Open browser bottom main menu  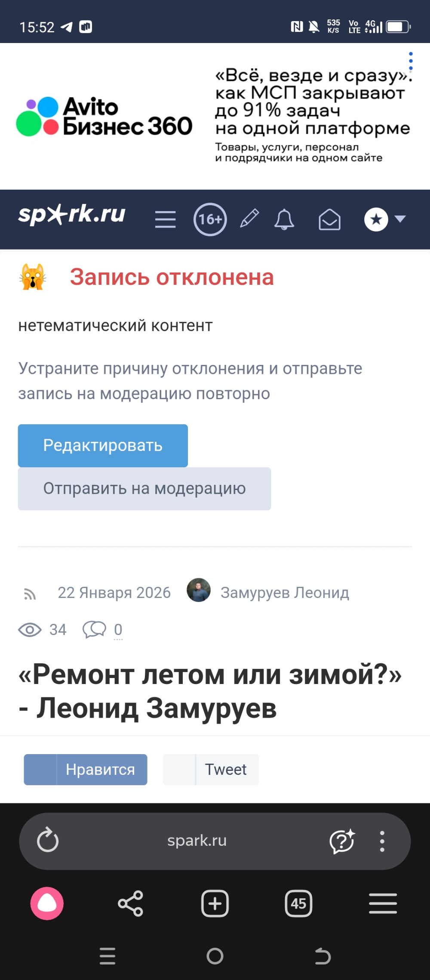[x=383, y=903]
